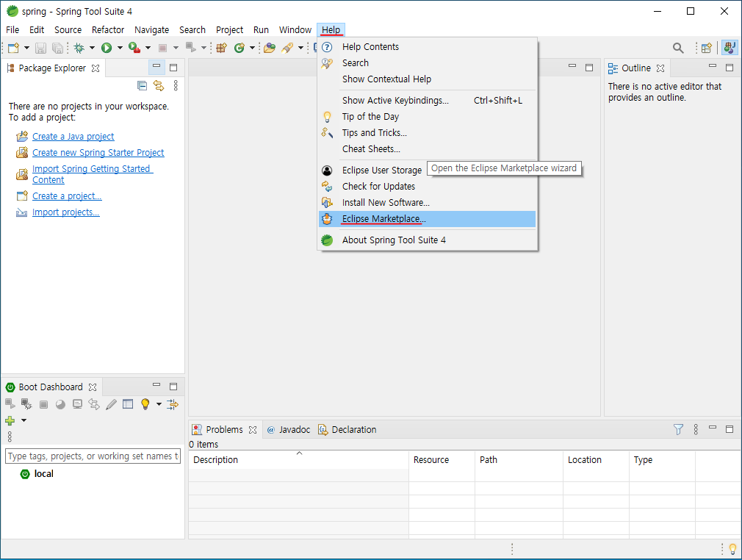Sort by the Description column header
The height and width of the screenshot is (560, 742).
point(298,459)
